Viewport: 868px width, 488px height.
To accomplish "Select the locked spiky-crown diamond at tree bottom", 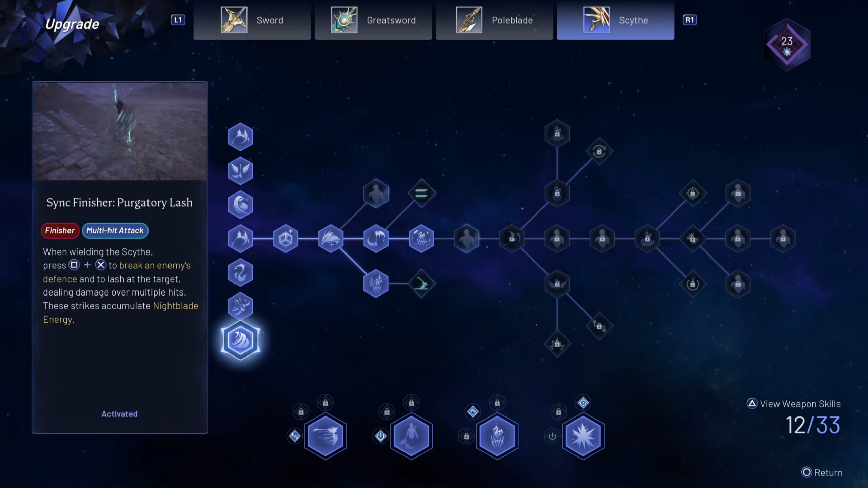I will [557, 344].
